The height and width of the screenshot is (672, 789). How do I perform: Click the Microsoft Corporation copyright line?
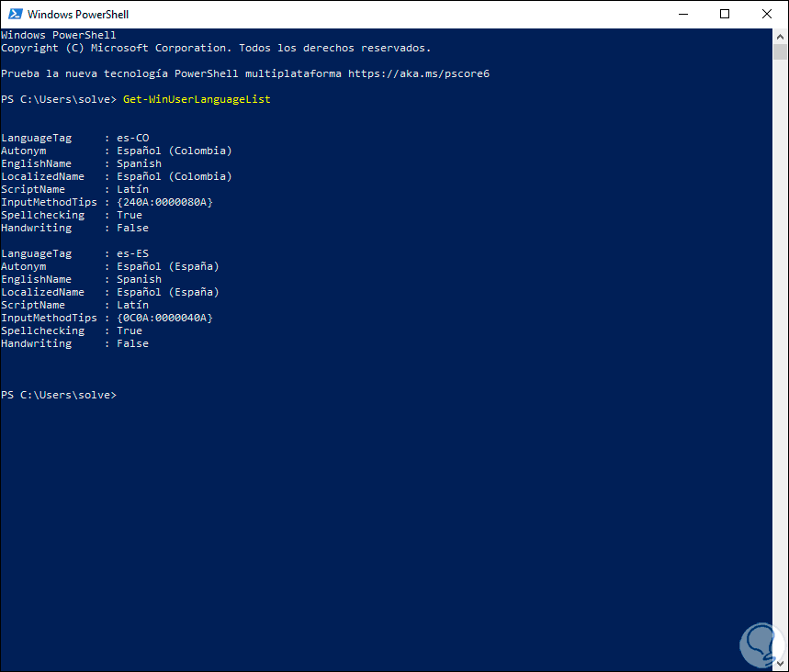(216, 48)
